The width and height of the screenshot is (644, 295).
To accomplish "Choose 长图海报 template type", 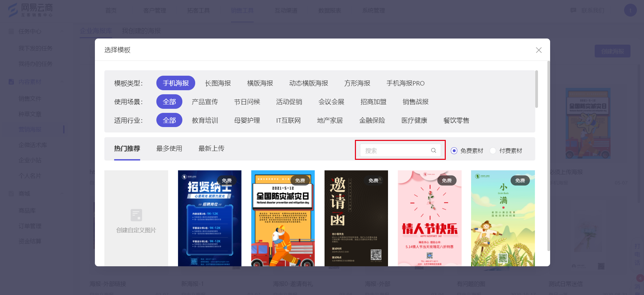I will pos(218,83).
